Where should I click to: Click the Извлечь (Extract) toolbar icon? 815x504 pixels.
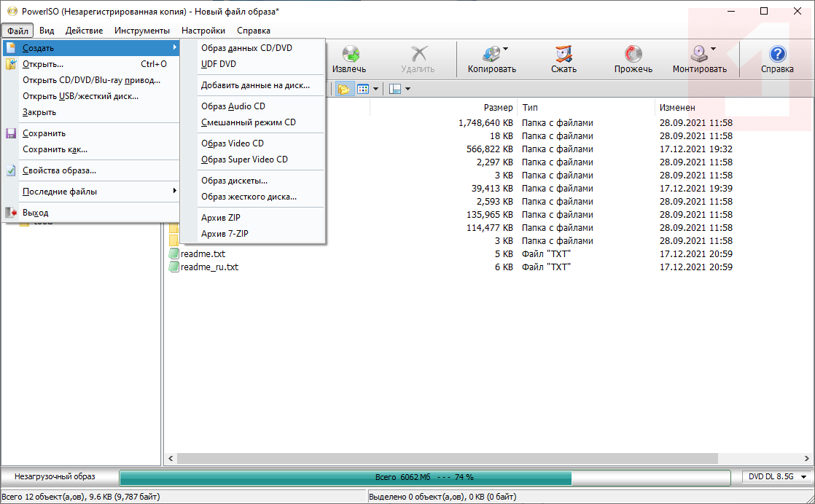click(x=349, y=54)
